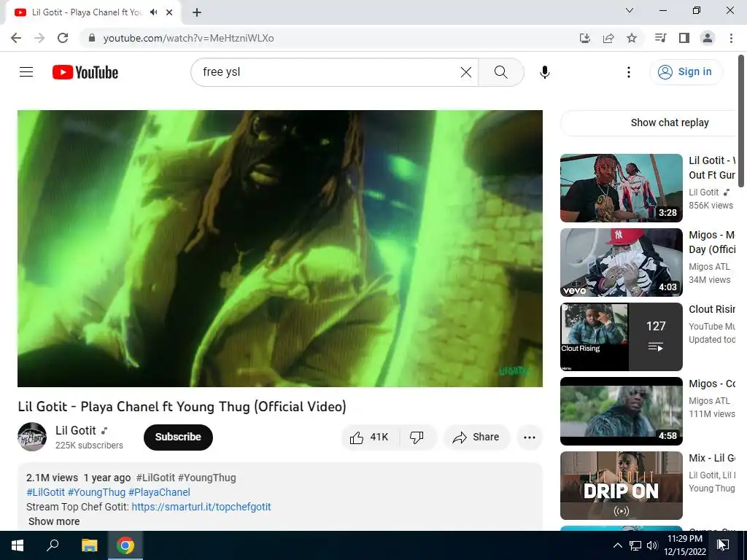Open Chrome three-dot menu
This screenshot has width=747, height=560.
[x=731, y=38]
